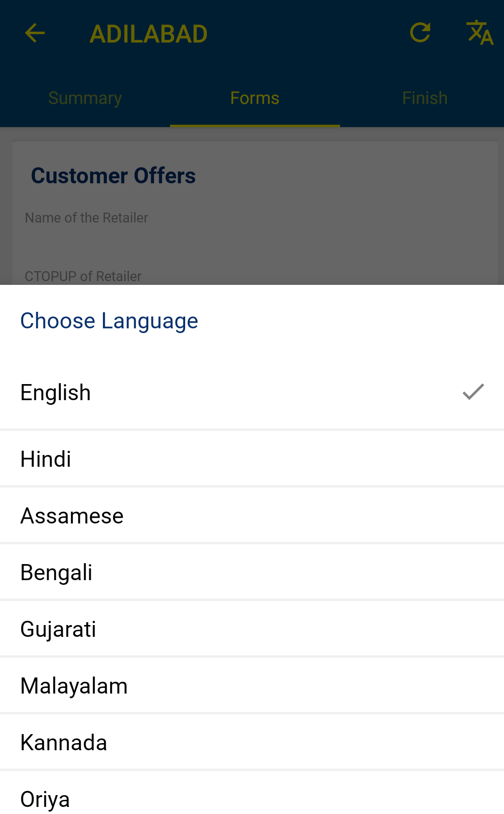Tap the back arrow icon

tap(35, 34)
